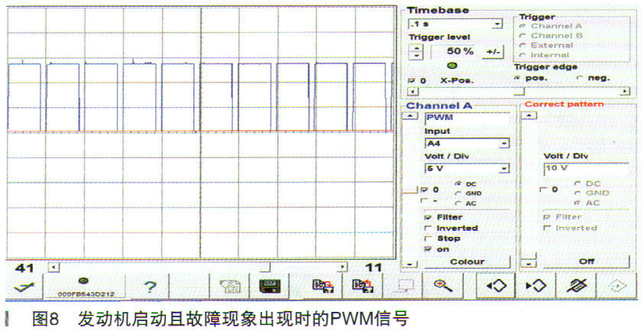Screen dimensions: 644x331
Task: Open the Channel A Input A4 dropdown
Action: (x=504, y=144)
